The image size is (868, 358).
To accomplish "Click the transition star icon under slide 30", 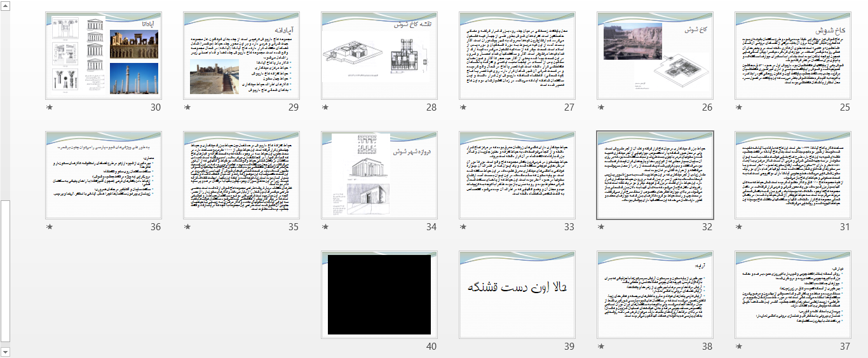I will (50, 107).
